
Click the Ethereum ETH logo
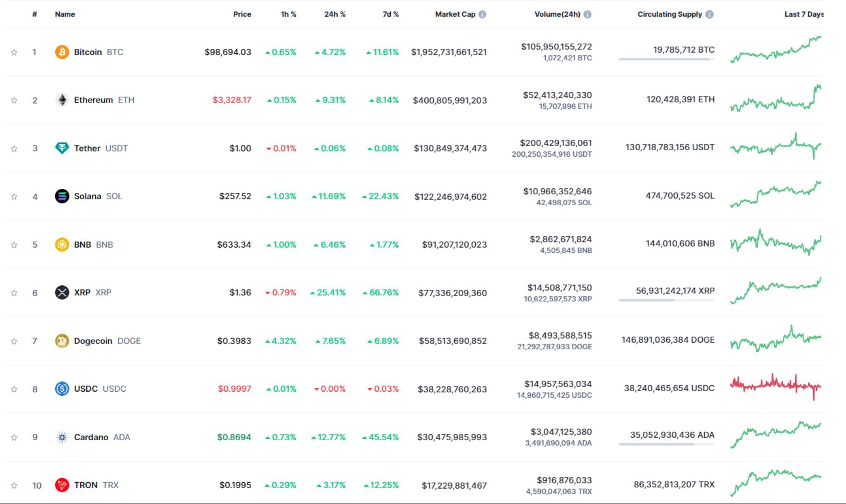pyautogui.click(x=61, y=100)
